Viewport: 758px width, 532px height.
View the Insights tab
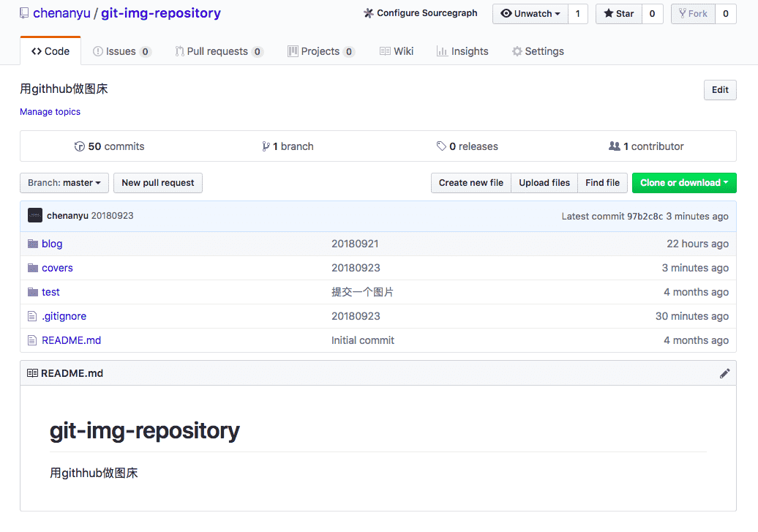(462, 51)
